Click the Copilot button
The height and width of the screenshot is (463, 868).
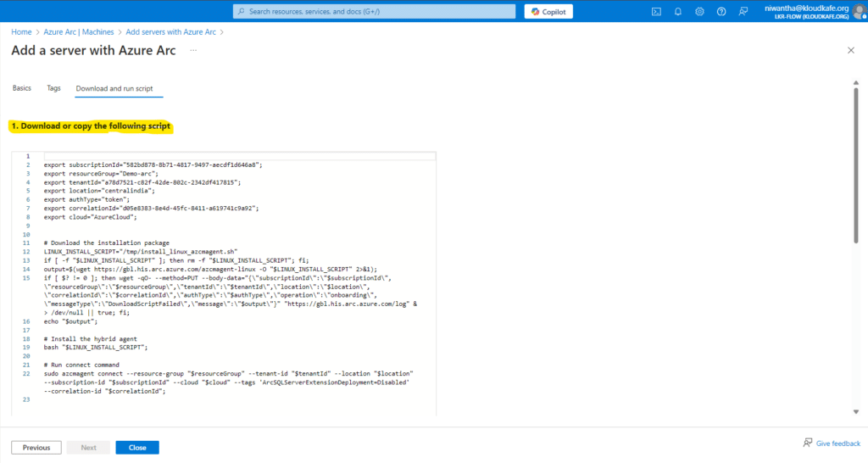tap(548, 12)
